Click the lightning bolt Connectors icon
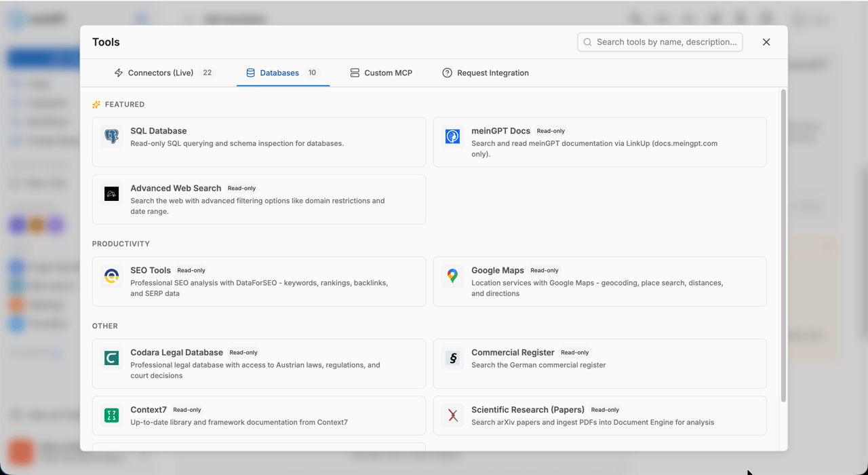868x475 pixels. pyautogui.click(x=119, y=73)
